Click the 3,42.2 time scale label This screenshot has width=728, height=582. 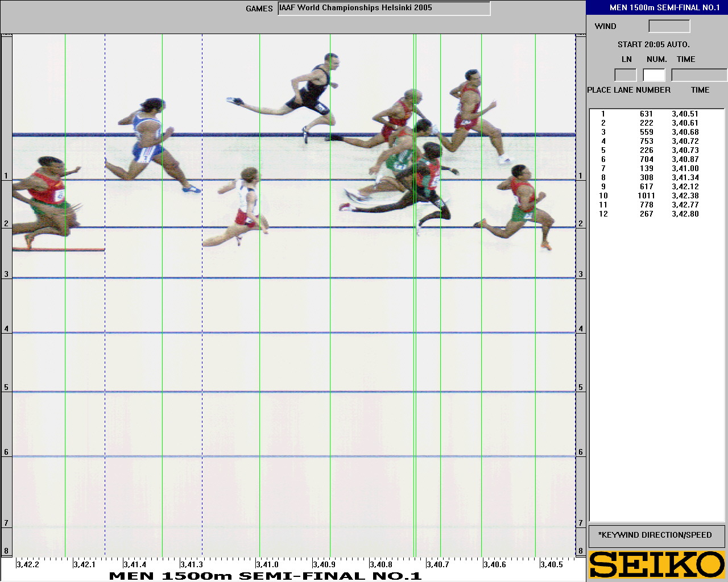(x=28, y=564)
